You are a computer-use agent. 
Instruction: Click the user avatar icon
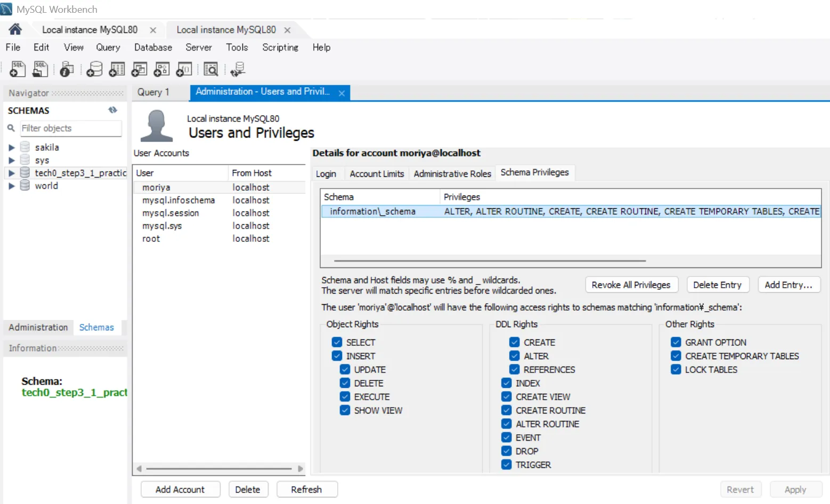pos(157,126)
